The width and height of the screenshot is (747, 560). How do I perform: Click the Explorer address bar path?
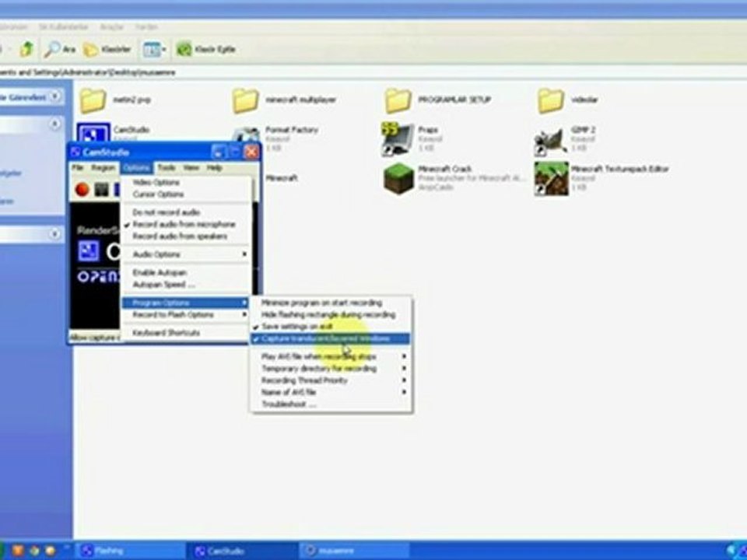point(87,72)
